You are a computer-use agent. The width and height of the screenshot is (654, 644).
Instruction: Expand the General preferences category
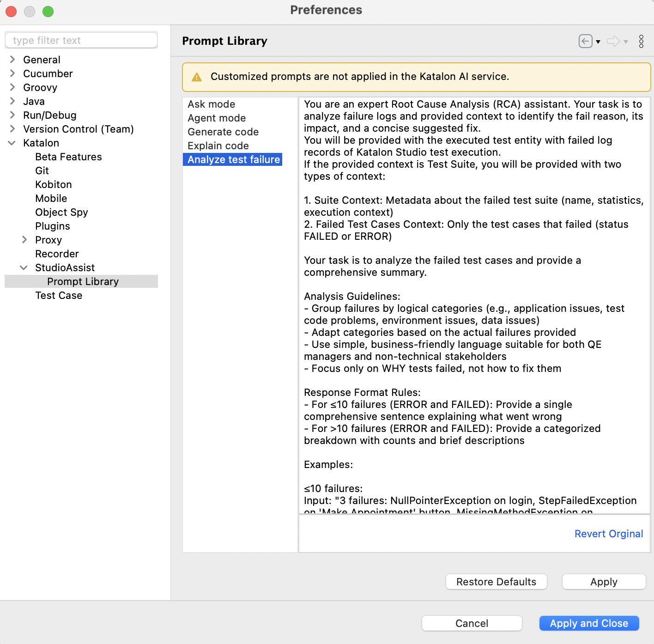coord(12,60)
